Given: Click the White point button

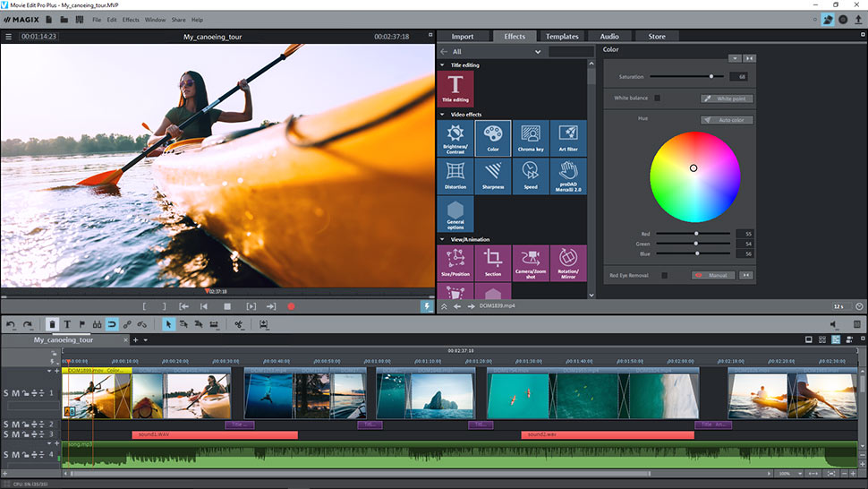Looking at the screenshot, I should (727, 99).
